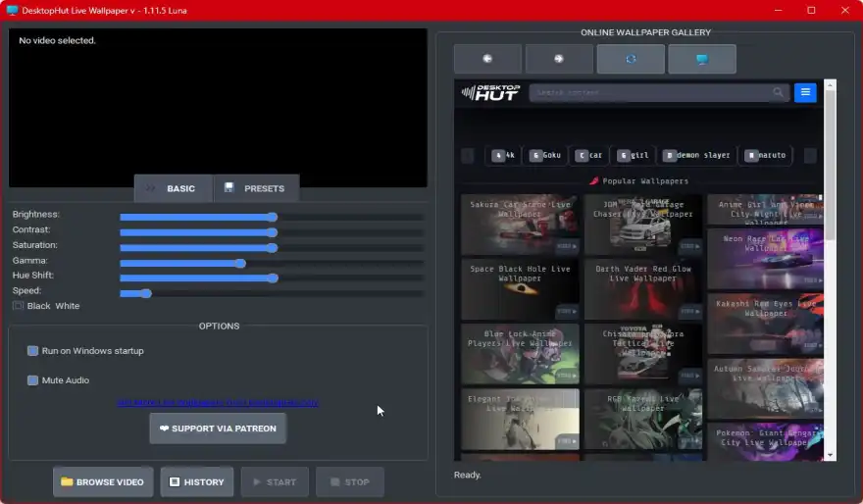Go back in the online gallery browser
Viewport: 863px width, 504px height.
click(x=487, y=59)
